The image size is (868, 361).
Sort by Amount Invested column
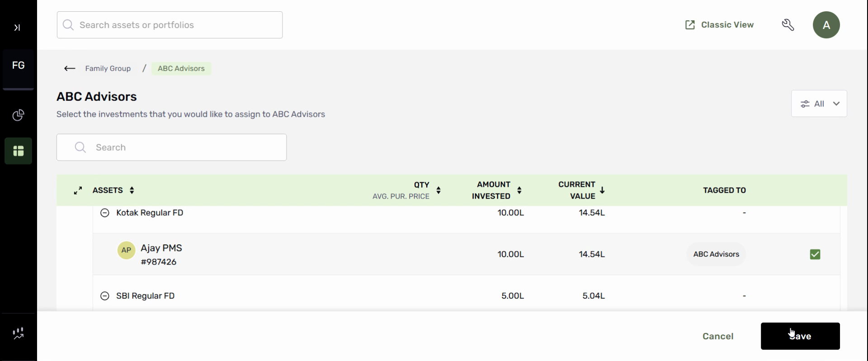(519, 190)
